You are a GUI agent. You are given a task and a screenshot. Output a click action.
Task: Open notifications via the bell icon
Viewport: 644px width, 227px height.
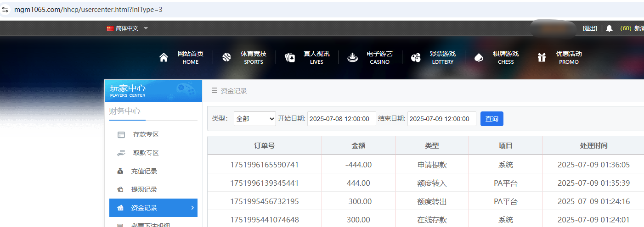(609, 28)
